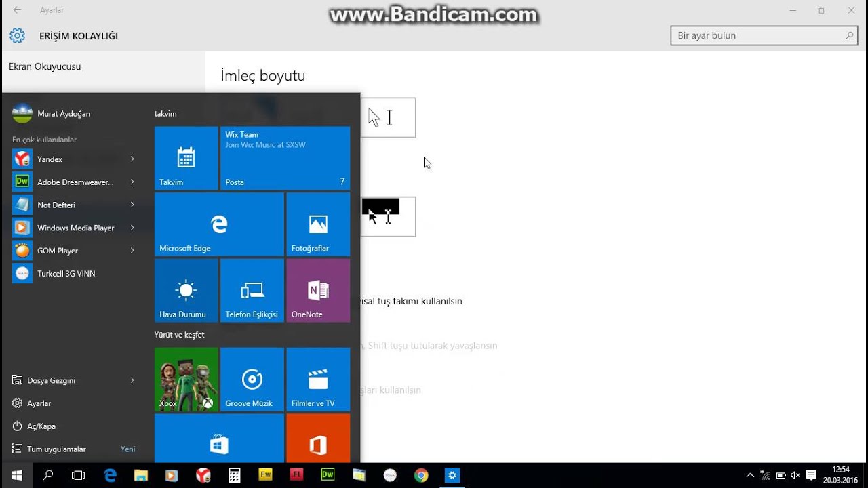The width and height of the screenshot is (868, 488).
Task: Click the Bir ayar bulun search field
Action: tap(765, 35)
